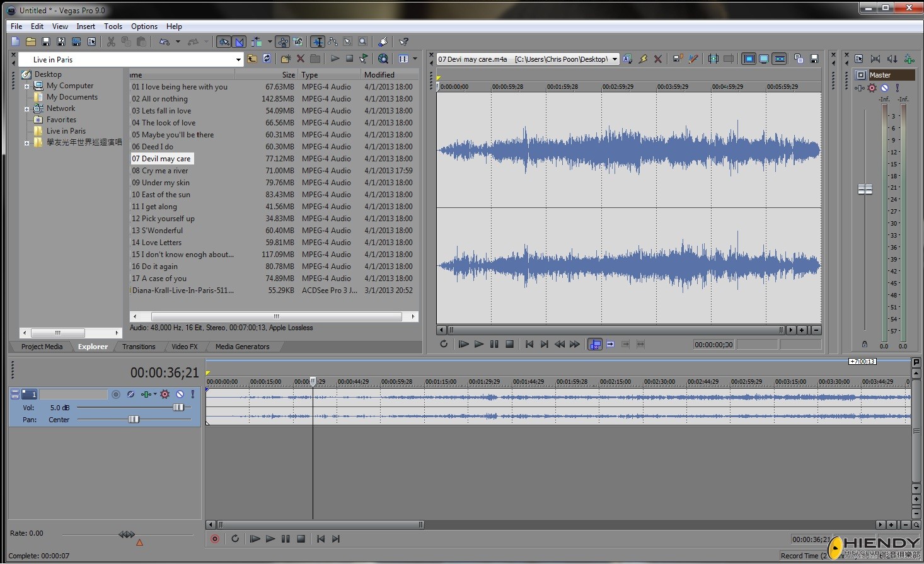This screenshot has height=564, width=924.
Task: Remove current media from Trimmer with red X
Action: tap(658, 59)
